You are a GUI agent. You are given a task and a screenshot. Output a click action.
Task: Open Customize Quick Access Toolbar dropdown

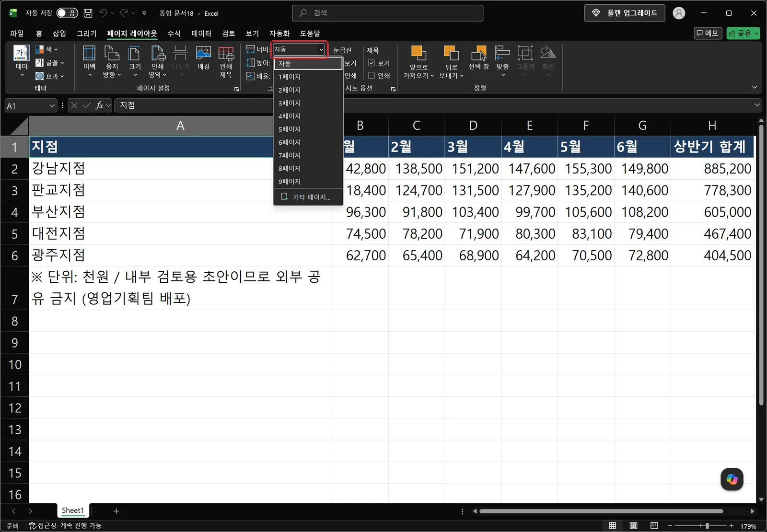(x=144, y=13)
